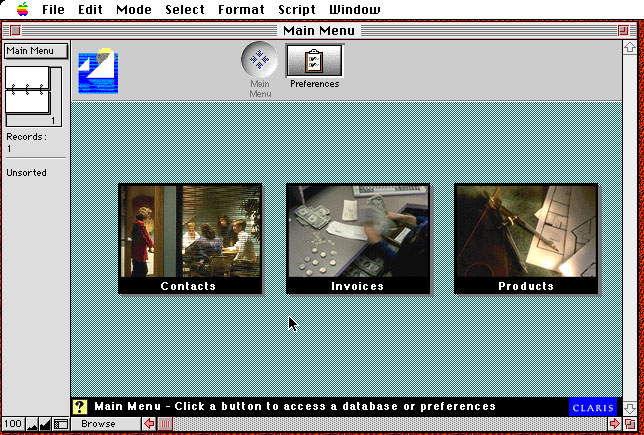
Task: Click the Claris logo
Action: pos(593,407)
